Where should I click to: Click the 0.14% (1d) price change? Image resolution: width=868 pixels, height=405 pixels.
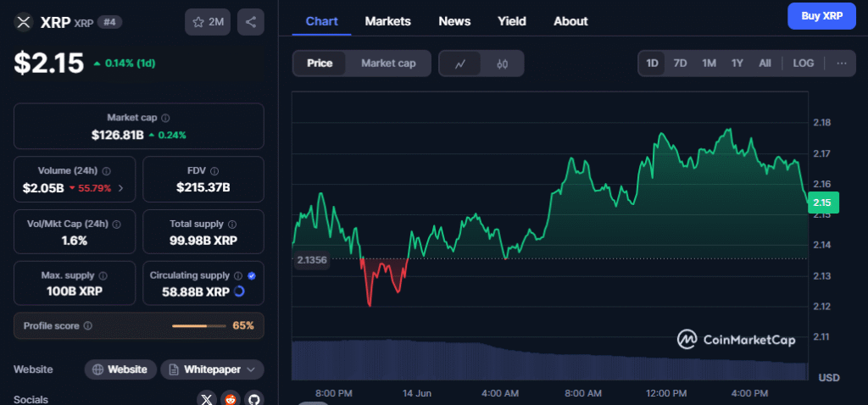(x=125, y=63)
